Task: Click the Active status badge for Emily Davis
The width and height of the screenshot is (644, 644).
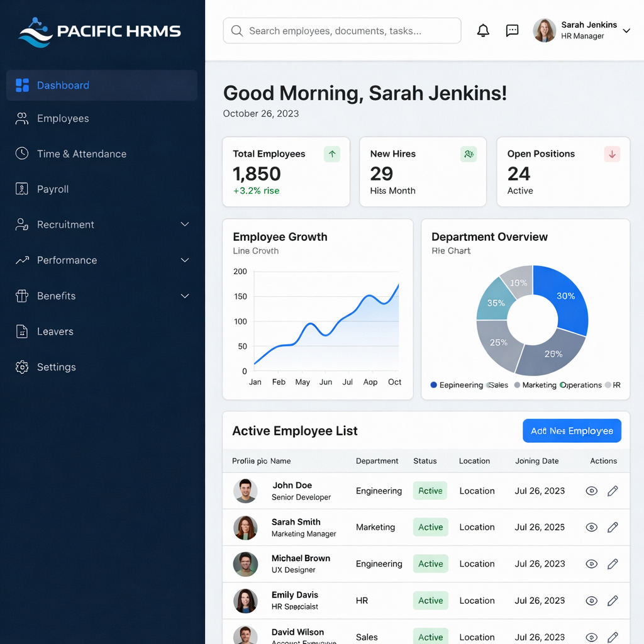Action: pos(430,601)
